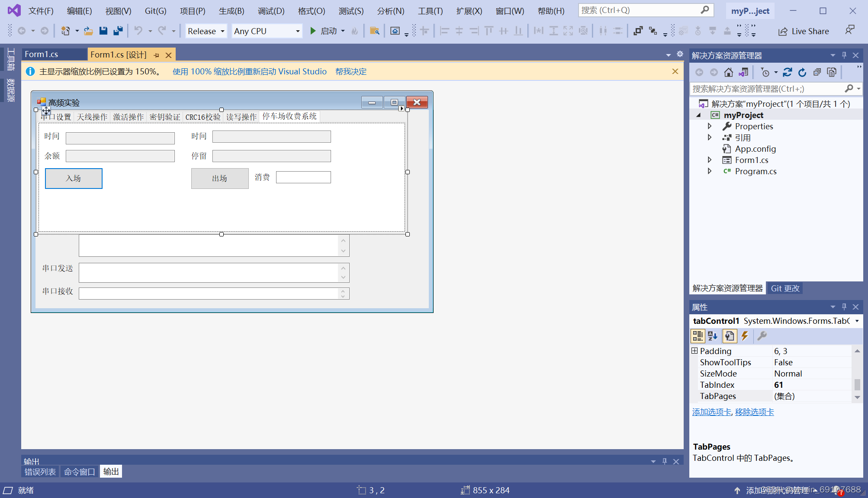Click the Properties grid scrollbar thumb

click(x=857, y=384)
